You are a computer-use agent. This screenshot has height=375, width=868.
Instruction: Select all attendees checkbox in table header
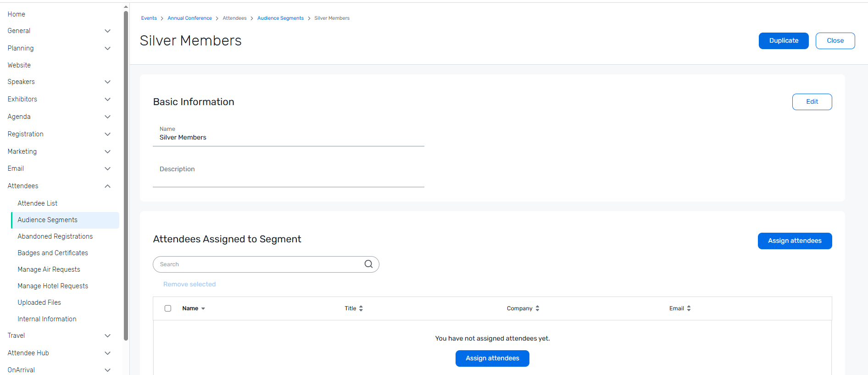click(168, 308)
